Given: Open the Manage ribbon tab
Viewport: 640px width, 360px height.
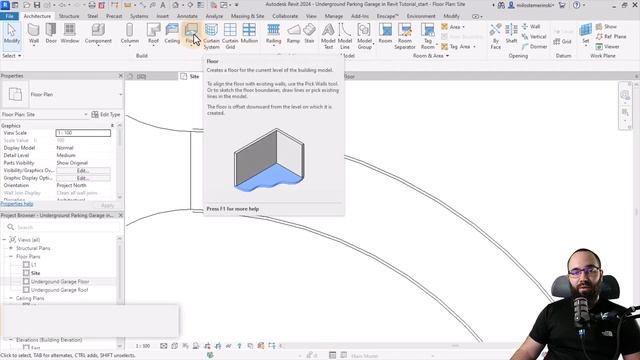Looking at the screenshot, I should coord(333,16).
